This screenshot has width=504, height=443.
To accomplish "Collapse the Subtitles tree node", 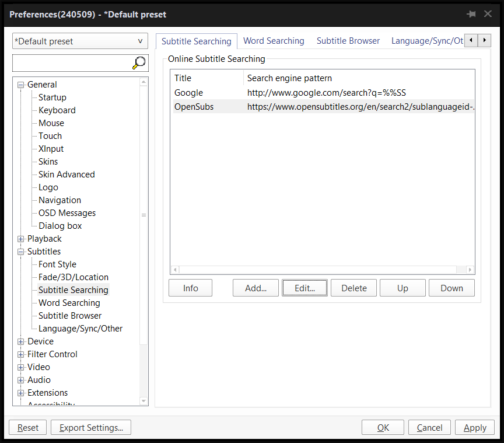I will [x=21, y=252].
